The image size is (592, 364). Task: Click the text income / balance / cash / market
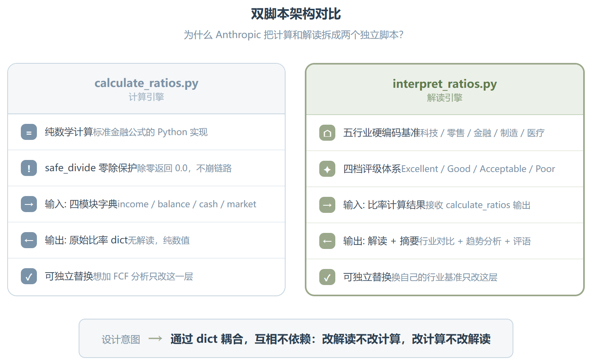pyautogui.click(x=187, y=204)
